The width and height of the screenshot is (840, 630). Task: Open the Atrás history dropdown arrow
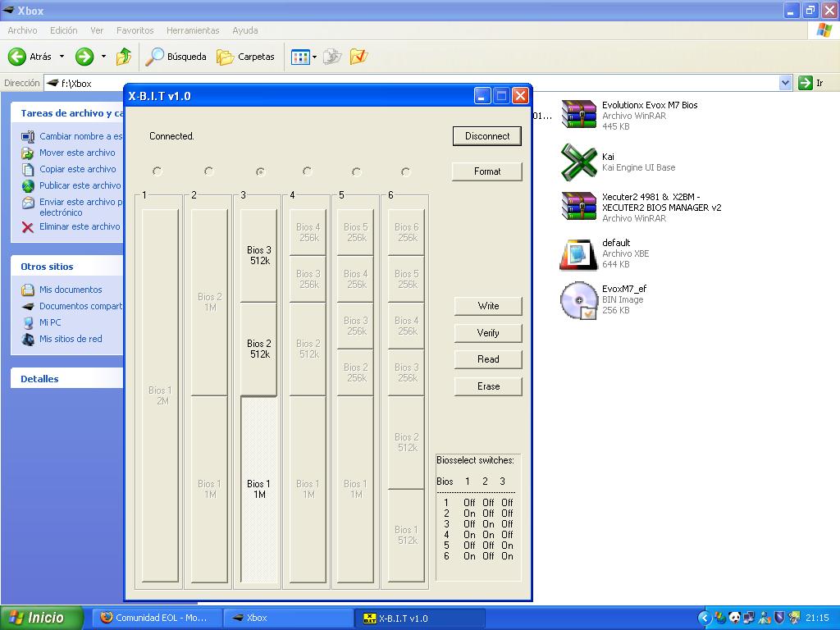click(62, 57)
